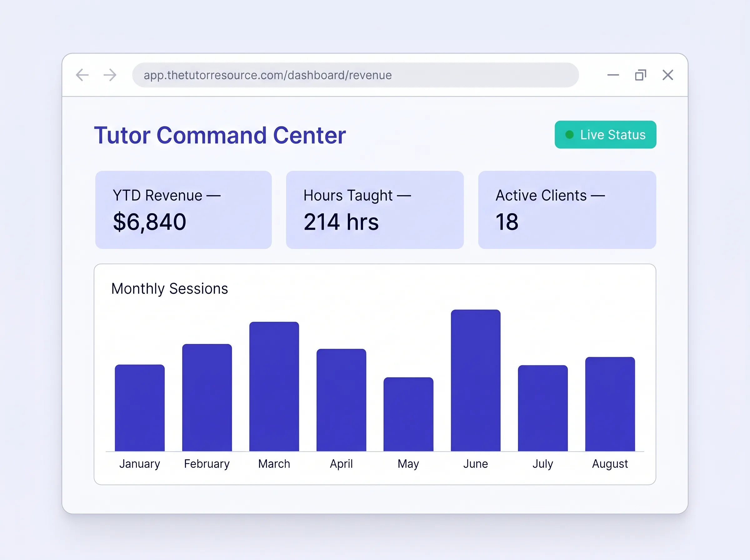Click the June axis label

[x=476, y=464]
